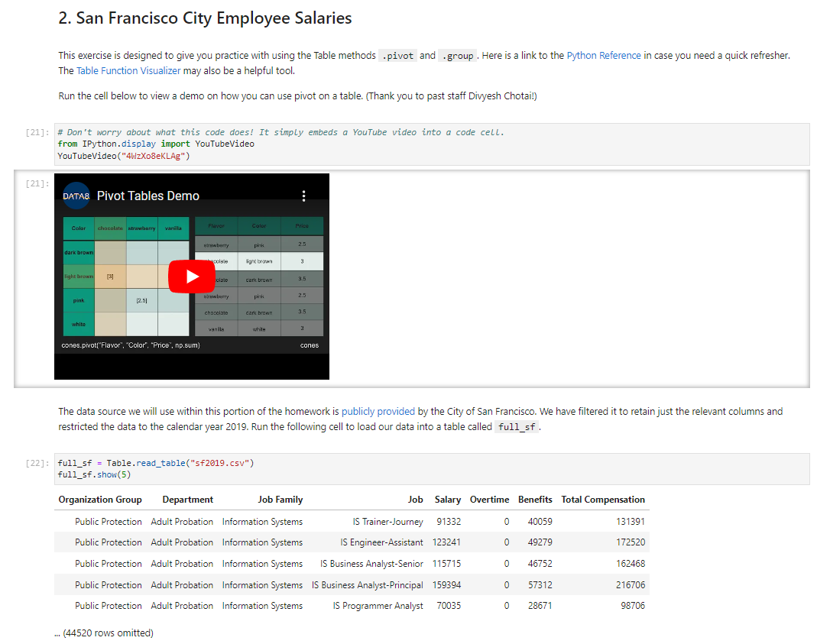This screenshot has width=817, height=644.
Task: Click the input prompt [22] label
Action: (37, 464)
